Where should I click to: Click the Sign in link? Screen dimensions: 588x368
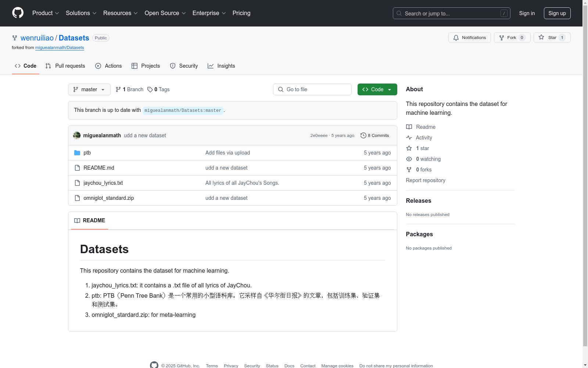[x=527, y=13]
